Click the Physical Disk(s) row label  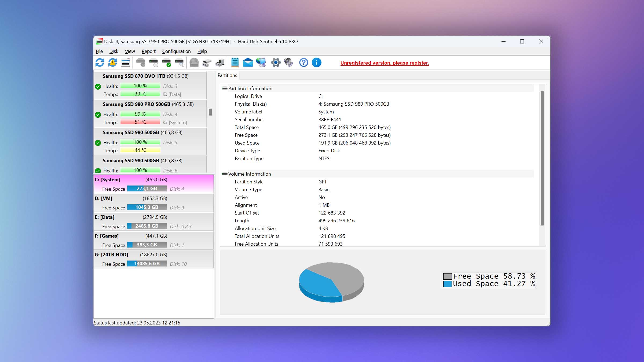coord(251,104)
